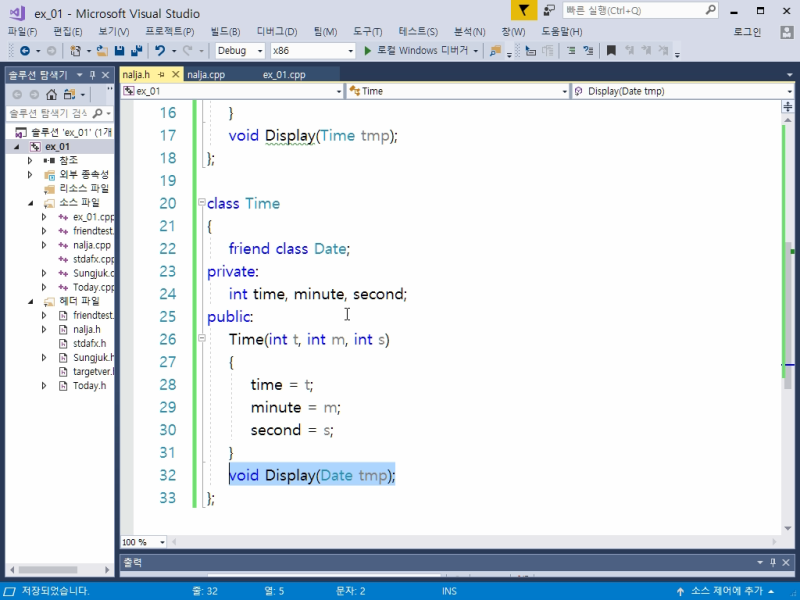This screenshot has height=600, width=800.
Task: Click the Undo arrow icon
Action: pos(160,51)
